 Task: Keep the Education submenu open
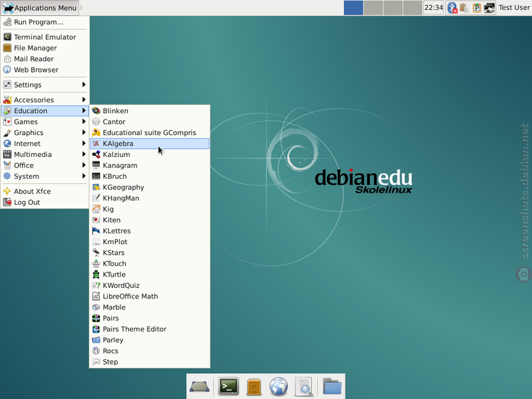(45, 111)
